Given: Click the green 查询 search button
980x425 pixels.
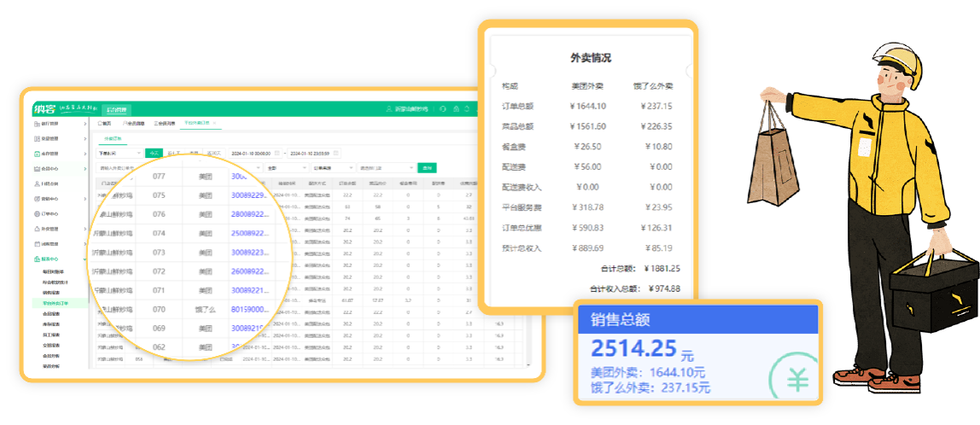Looking at the screenshot, I should tap(427, 168).
